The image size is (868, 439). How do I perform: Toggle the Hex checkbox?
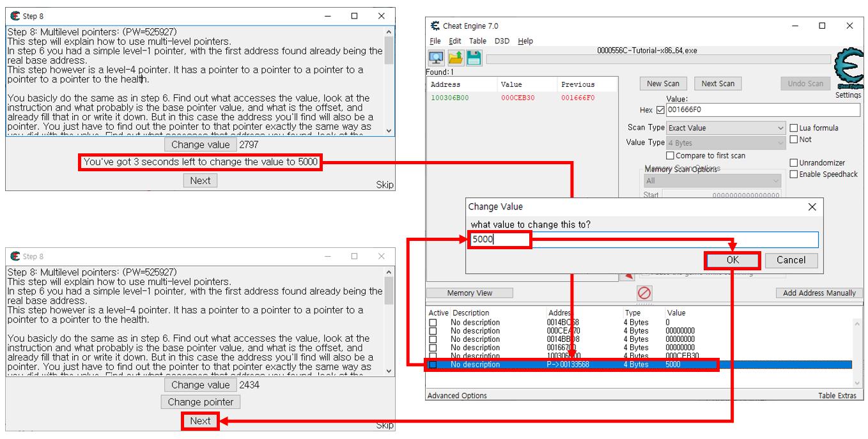[x=660, y=110]
